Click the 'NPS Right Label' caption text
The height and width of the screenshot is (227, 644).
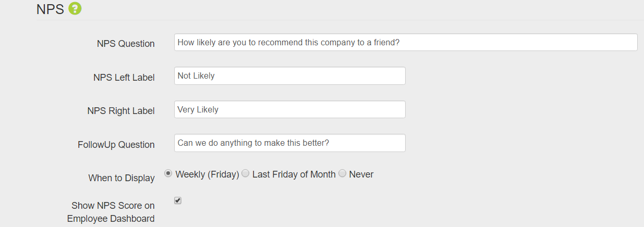121,111
